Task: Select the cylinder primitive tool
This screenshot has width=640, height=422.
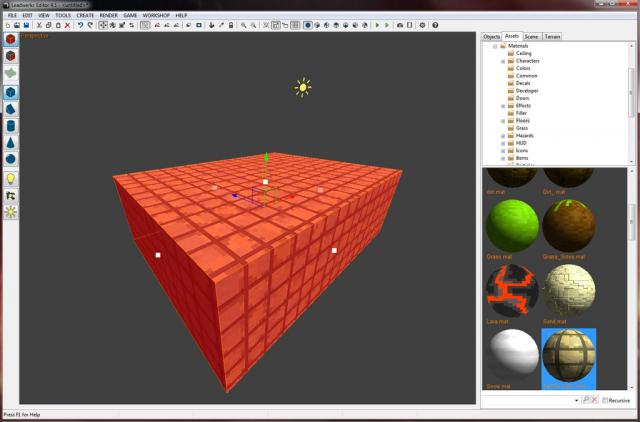Action: (x=10, y=126)
